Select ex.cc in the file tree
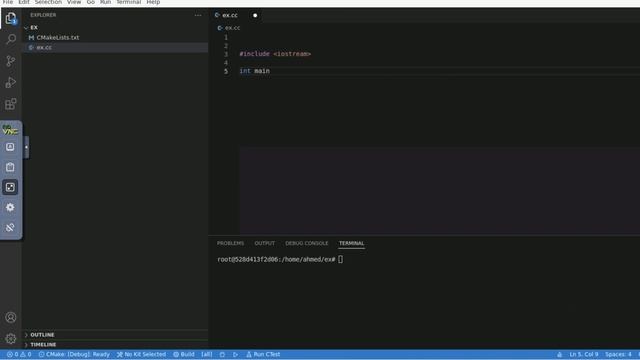Viewport: 640px width, 360px height. point(44,47)
